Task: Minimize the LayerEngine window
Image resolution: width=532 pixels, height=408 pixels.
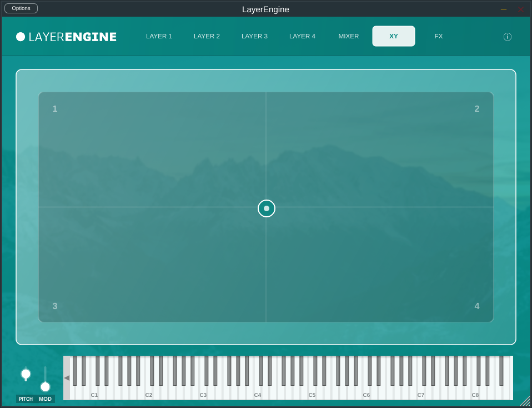Action: [x=504, y=9]
